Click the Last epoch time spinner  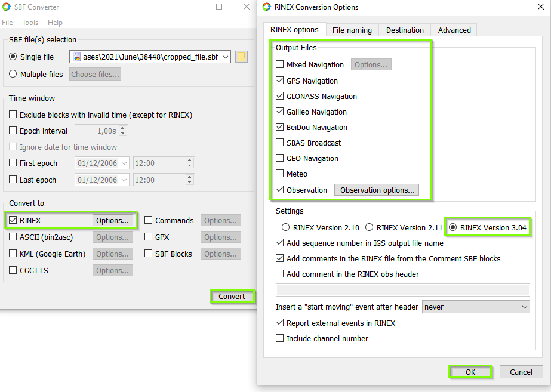(x=190, y=180)
